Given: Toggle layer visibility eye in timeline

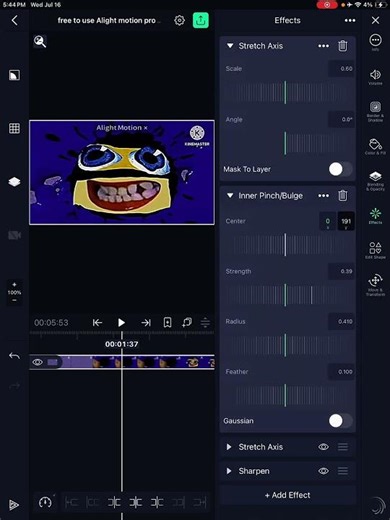Looking at the screenshot, I should point(37,362).
